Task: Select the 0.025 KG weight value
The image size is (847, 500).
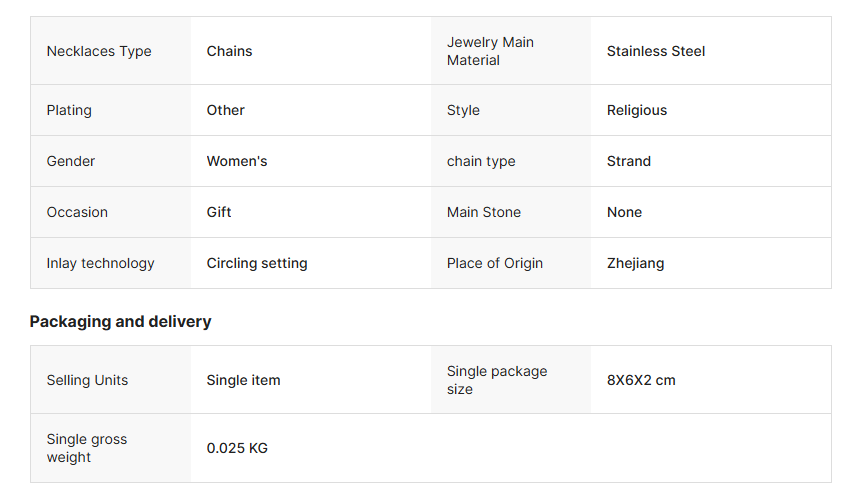Action: [x=237, y=448]
